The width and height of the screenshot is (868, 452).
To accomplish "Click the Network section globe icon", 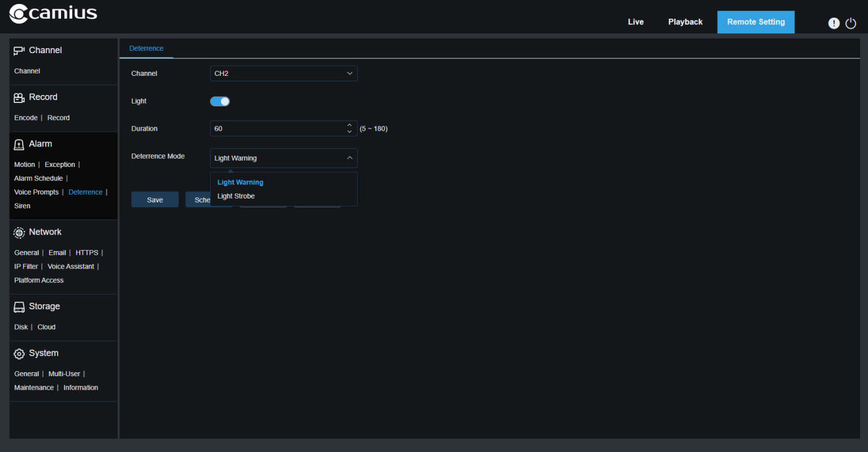I will (19, 233).
